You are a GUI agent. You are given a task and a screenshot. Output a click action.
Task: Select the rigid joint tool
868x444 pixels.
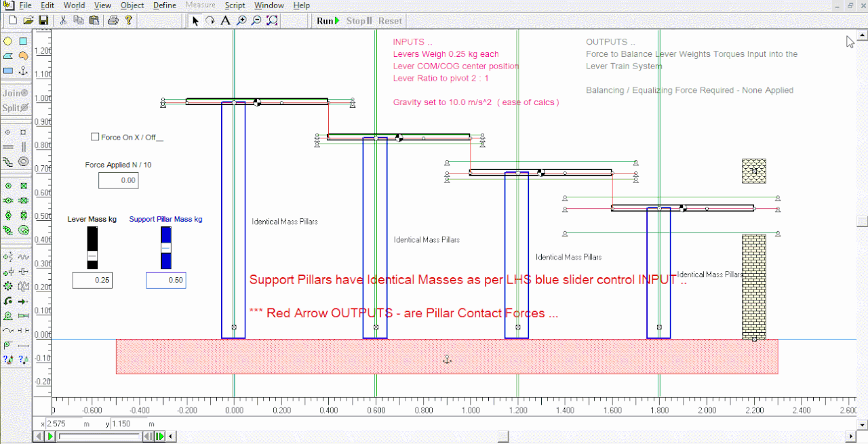pos(24,186)
